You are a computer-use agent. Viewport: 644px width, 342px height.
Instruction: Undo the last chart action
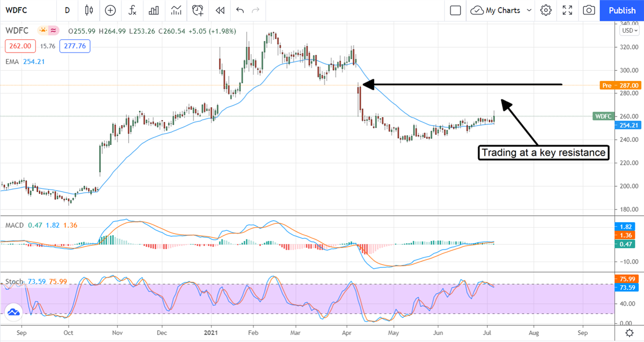239,10
